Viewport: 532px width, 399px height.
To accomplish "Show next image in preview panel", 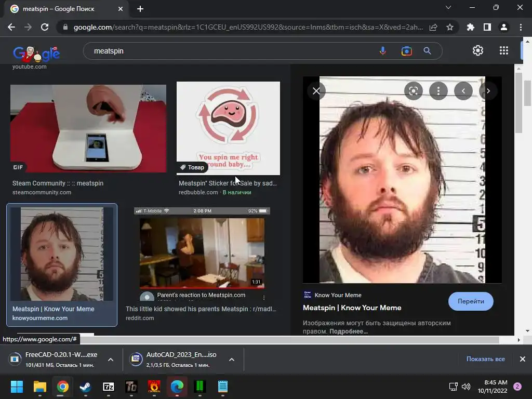I will tap(488, 91).
